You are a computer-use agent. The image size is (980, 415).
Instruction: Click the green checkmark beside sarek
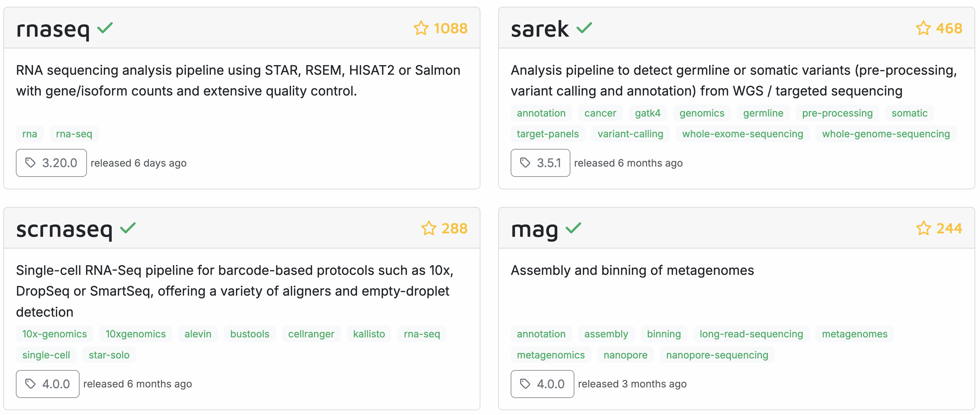584,28
